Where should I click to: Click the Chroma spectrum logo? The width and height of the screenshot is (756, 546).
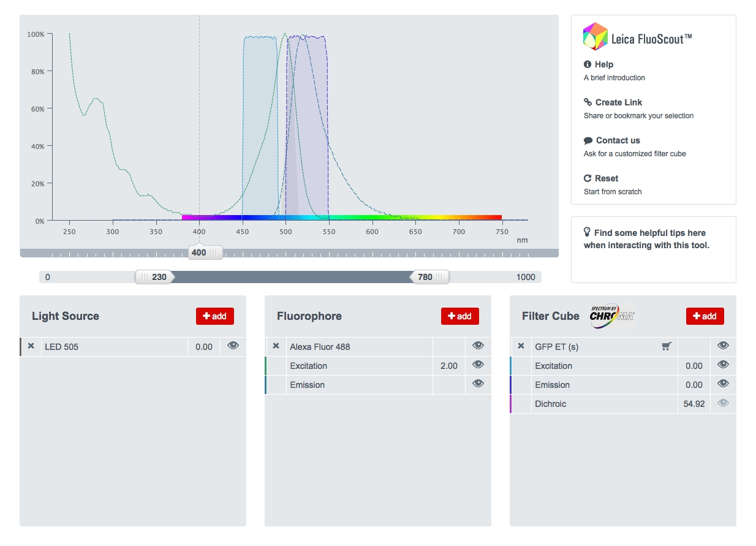click(x=611, y=316)
